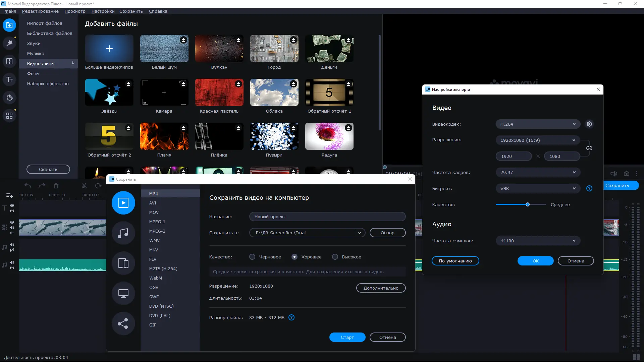This screenshot has width=644, height=362.
Task: Hide the video track eye icon
Action: pyautogui.click(x=12, y=222)
